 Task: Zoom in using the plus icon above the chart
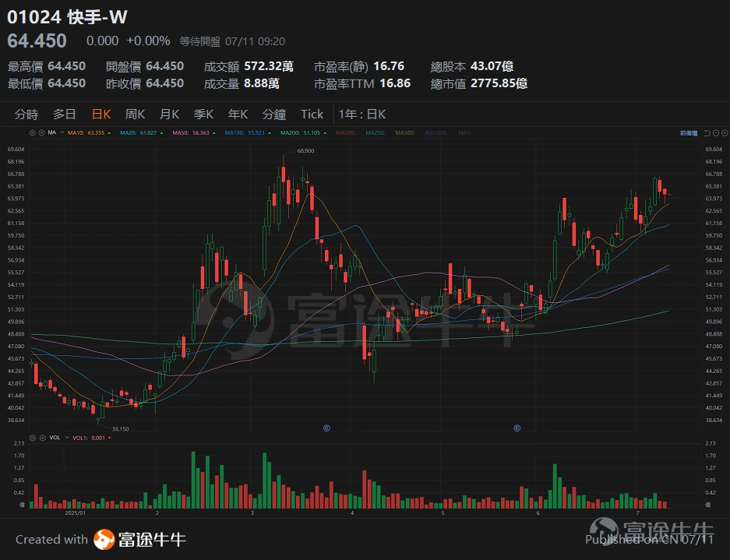725,133
